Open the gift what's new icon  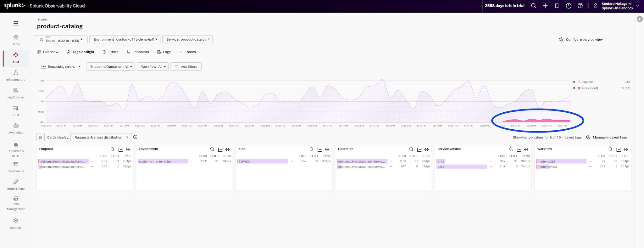tap(580, 6)
